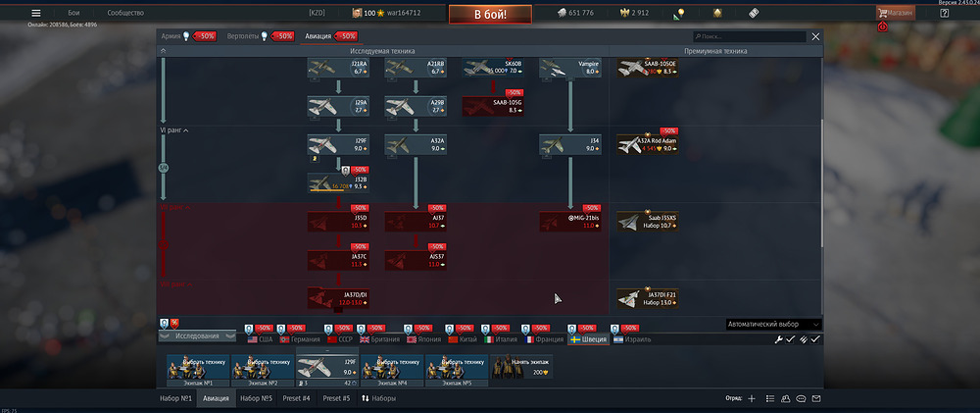Collapse the Исследования panel
Image resolution: width=980 pixels, height=413 pixels.
(x=197, y=336)
